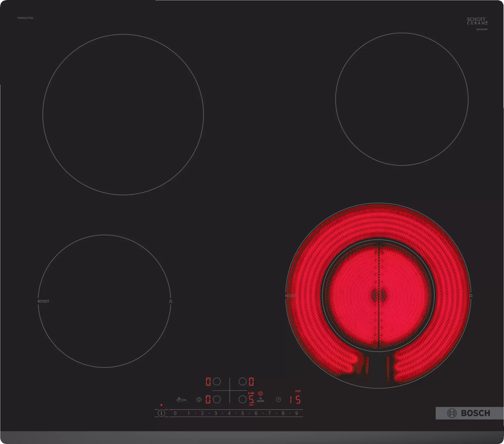
Task: Select the rear-right zone selector circle
Action: [242, 382]
